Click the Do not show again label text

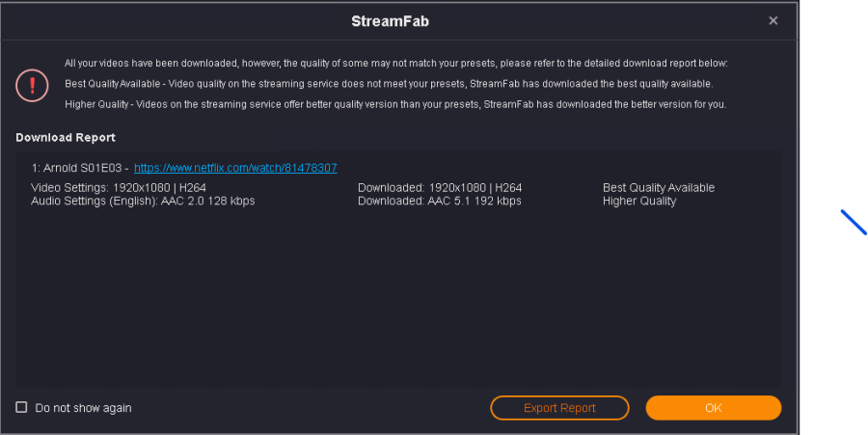point(83,408)
